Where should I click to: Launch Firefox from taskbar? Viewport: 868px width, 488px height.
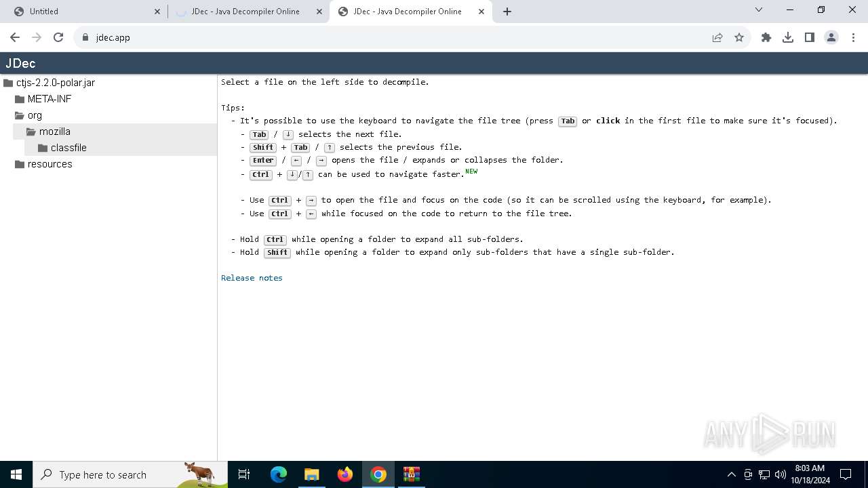click(x=345, y=474)
